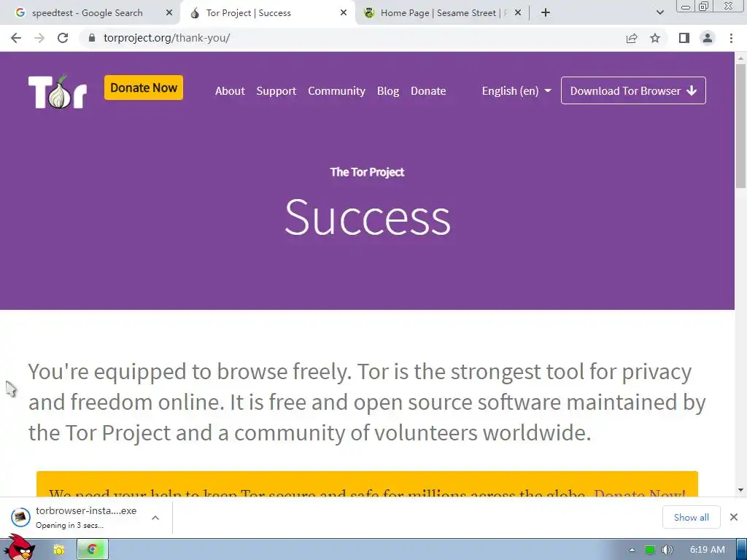Switch to the speedtest Google Search tab

coord(88,13)
